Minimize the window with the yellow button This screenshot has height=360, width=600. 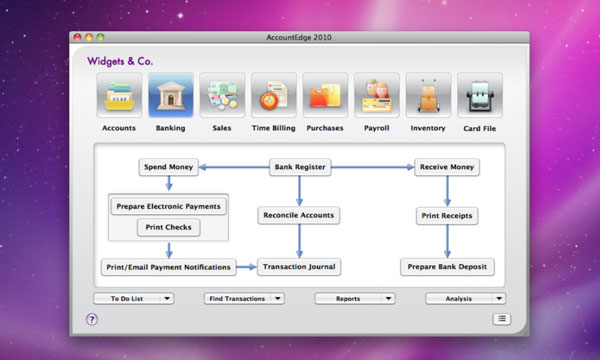point(89,37)
